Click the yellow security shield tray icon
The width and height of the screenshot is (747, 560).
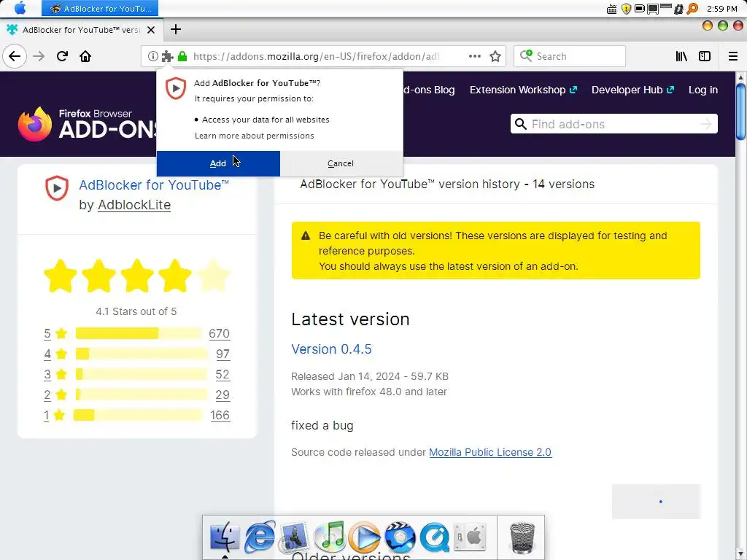(x=626, y=9)
